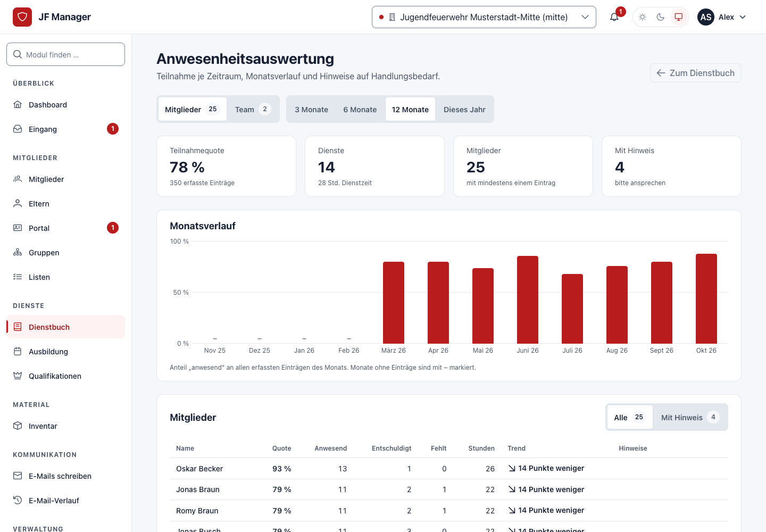Expand Jugendfeuerwehr Musterstadt-Mitte organization selector

pos(484,17)
